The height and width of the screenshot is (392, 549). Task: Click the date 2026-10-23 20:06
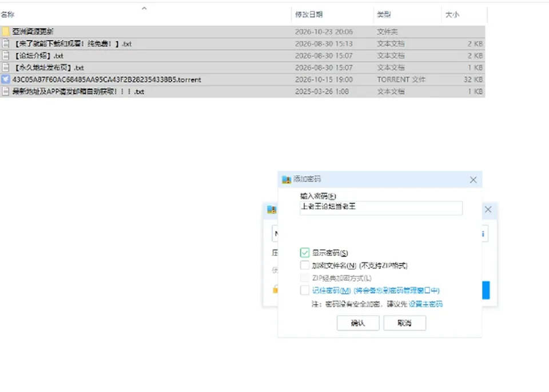pyautogui.click(x=324, y=31)
